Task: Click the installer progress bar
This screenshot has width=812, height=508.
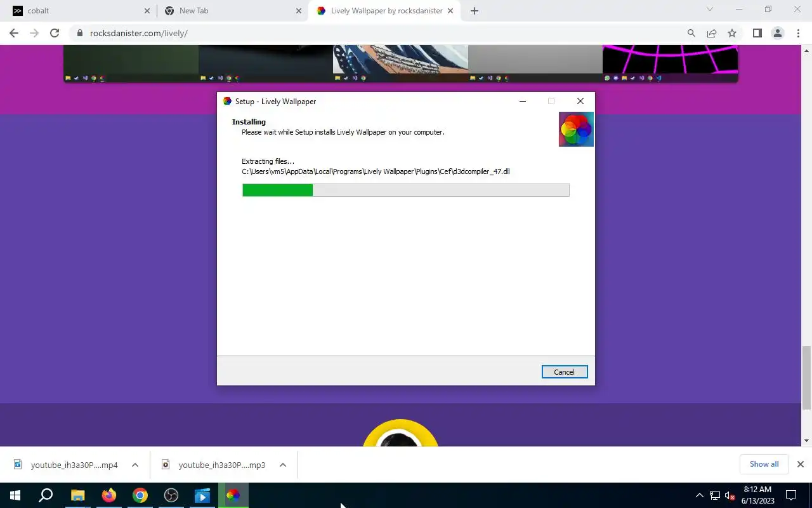Action: (406, 190)
